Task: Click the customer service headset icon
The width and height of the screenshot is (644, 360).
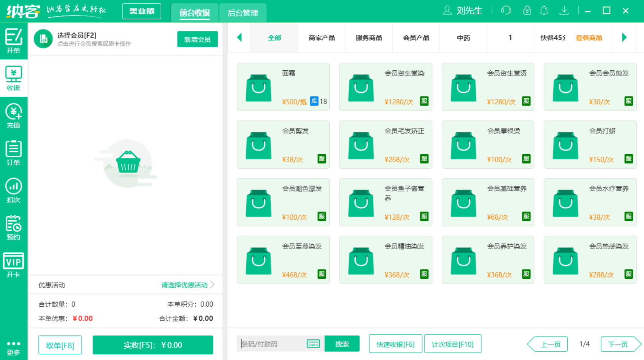Action: coord(506,11)
